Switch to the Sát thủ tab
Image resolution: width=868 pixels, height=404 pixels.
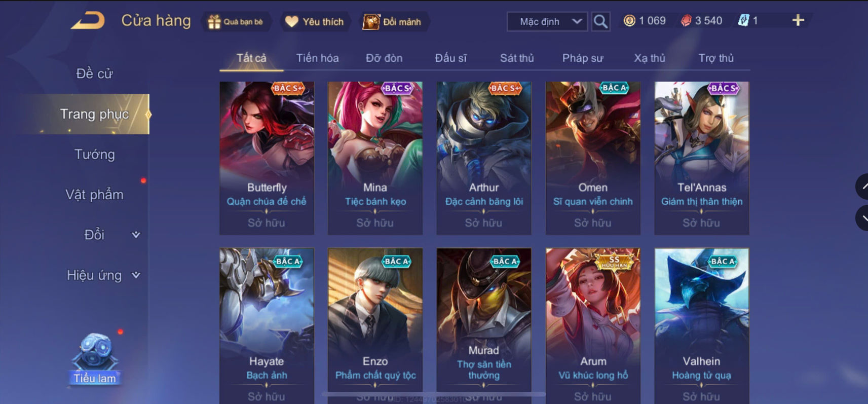click(x=517, y=58)
